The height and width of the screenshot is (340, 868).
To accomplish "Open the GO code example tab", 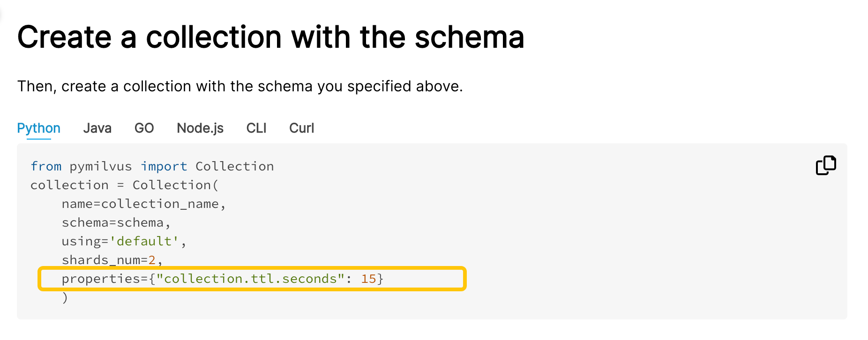I will click(x=144, y=128).
